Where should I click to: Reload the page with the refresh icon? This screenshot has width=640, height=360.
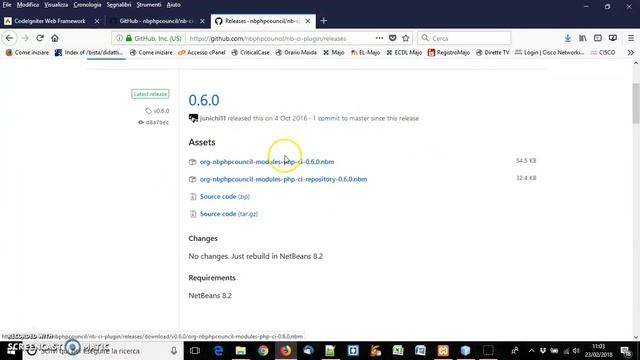[40, 38]
